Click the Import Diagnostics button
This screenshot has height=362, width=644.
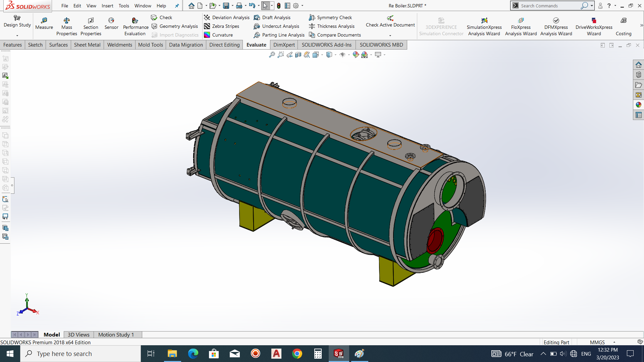coord(175,35)
